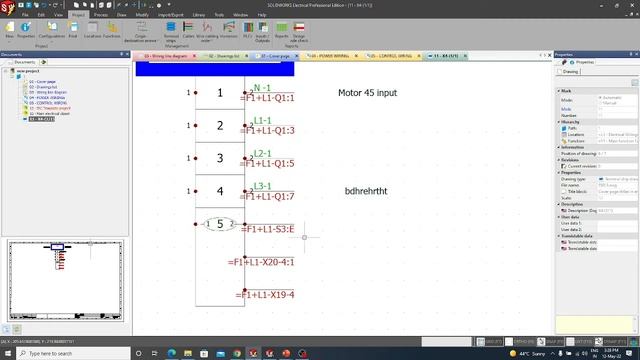Click the taskbar search box

[x=73, y=353]
